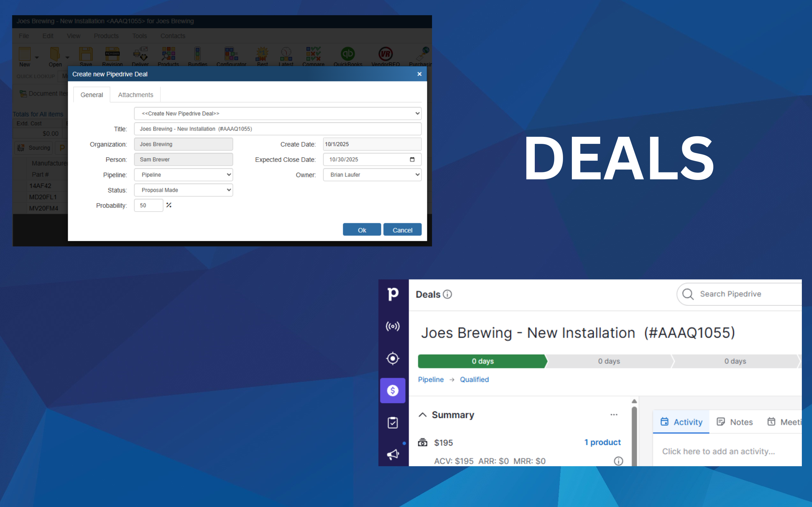This screenshot has height=507, width=812.
Task: Click the green first pipeline stage bar
Action: [x=482, y=361]
